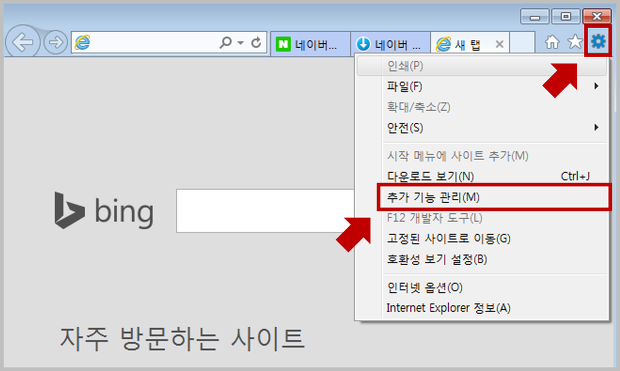Screen dimensions: 620x371
Task: Choose 시작 메뉴에 사이트 추가(M)
Action: (x=482, y=156)
